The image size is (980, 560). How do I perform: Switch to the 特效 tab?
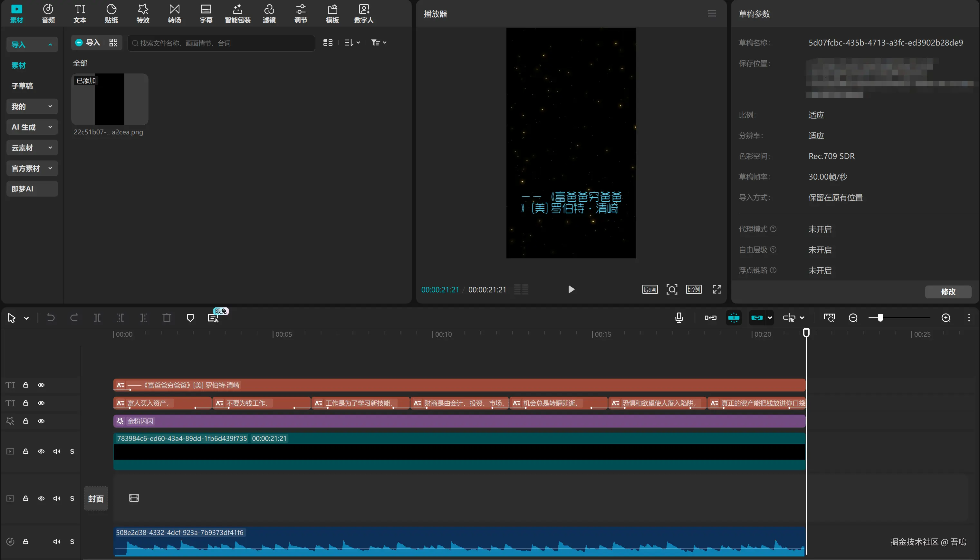143,14
